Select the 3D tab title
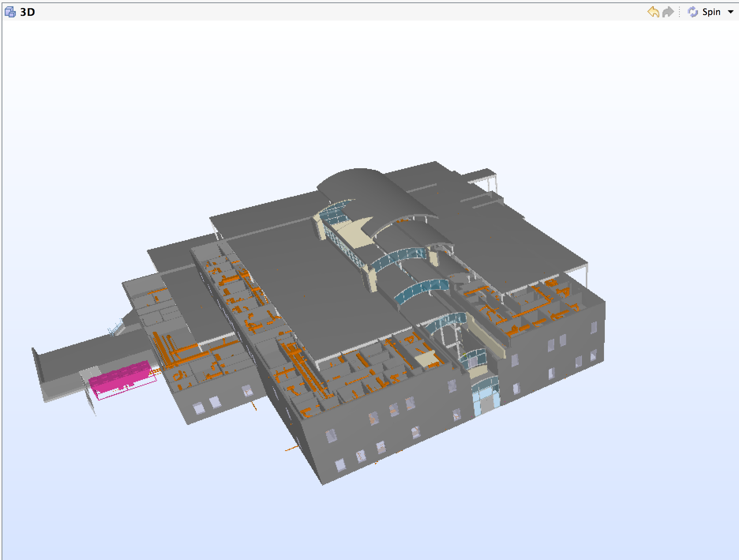Screen dimensions: 739x560 pyautogui.click(x=27, y=12)
